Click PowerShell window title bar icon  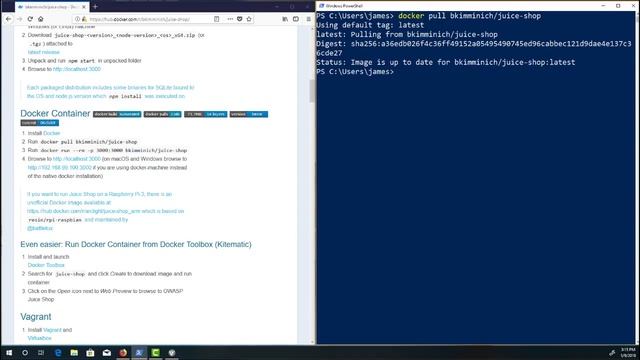[x=322, y=6]
